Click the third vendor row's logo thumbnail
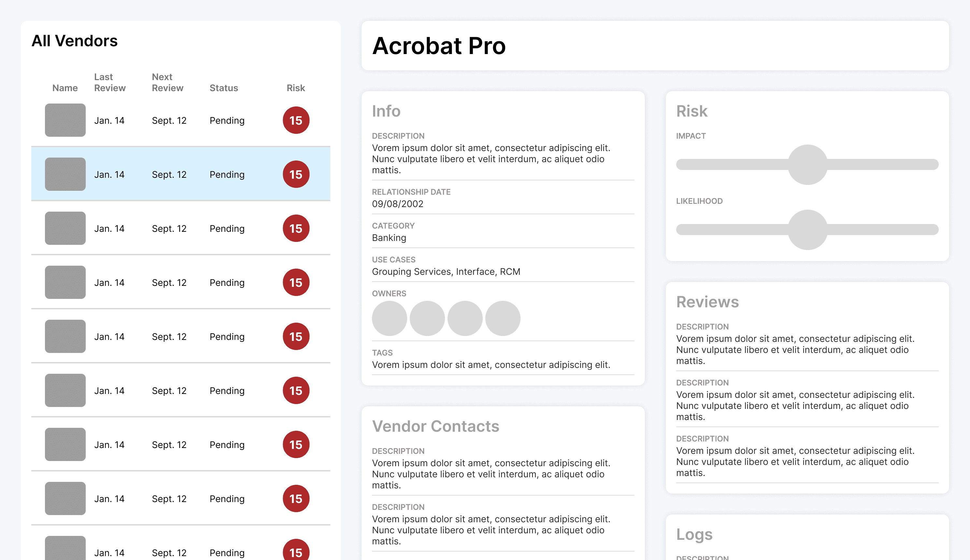The width and height of the screenshot is (970, 560). [x=65, y=228]
